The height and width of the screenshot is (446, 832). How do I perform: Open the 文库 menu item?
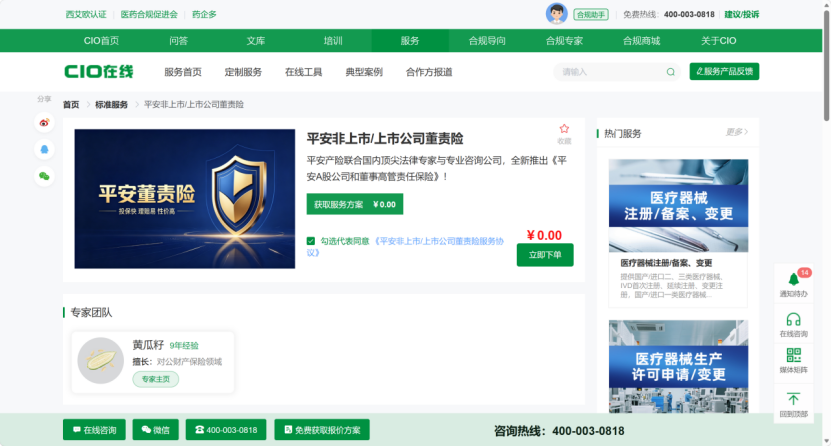[256, 41]
